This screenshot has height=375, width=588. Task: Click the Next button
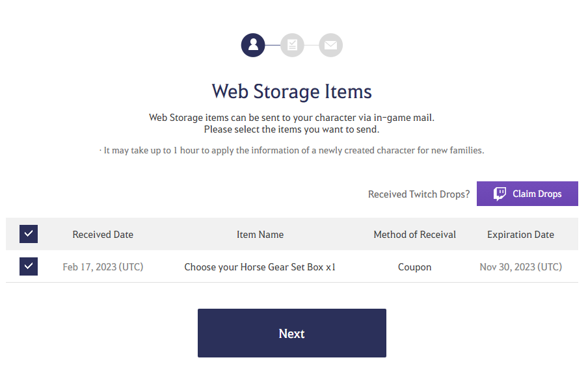[292, 333]
